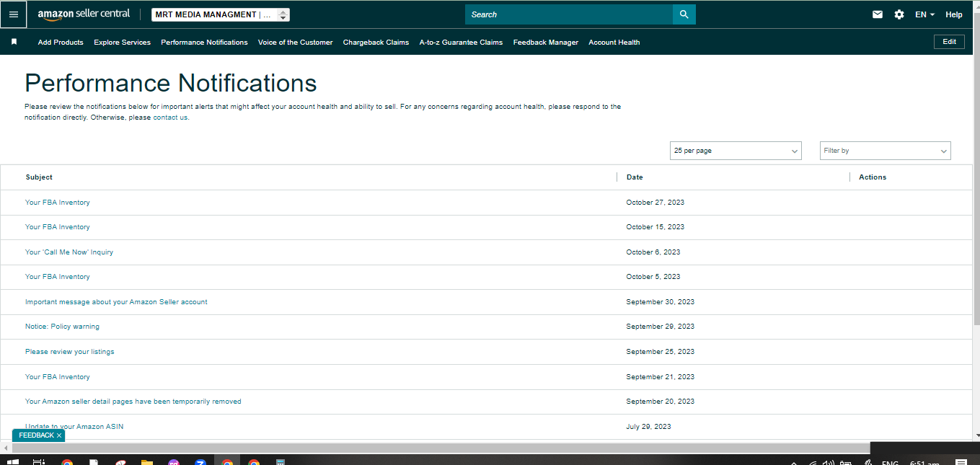Click the Date column header

pyautogui.click(x=635, y=177)
